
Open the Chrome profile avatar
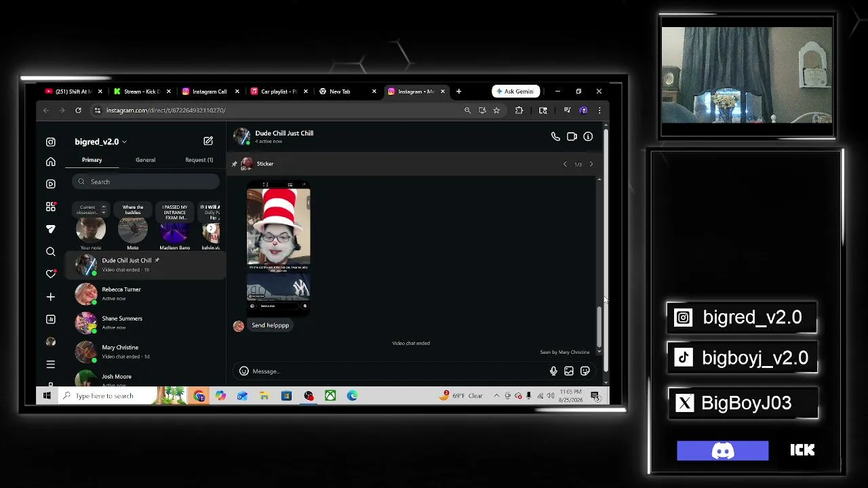pos(583,110)
